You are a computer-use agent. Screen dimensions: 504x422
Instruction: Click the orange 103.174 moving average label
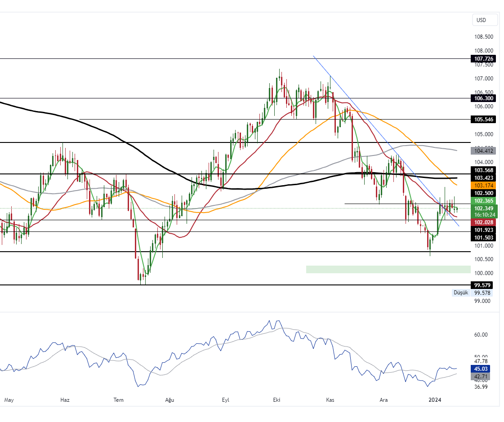(x=482, y=185)
